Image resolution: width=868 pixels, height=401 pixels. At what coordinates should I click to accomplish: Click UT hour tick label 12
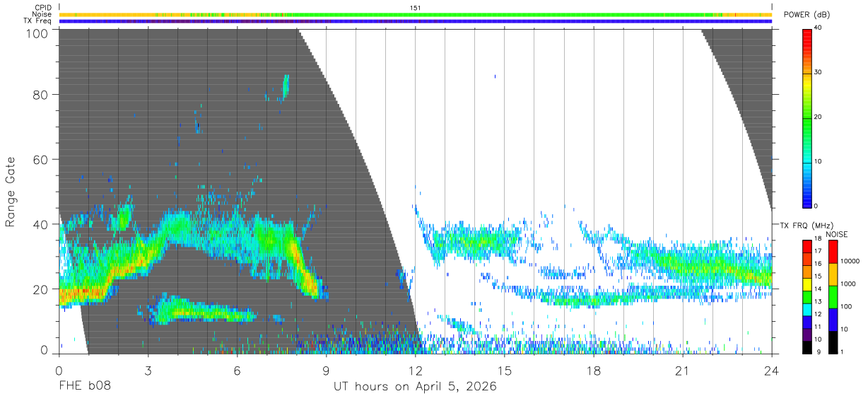coord(415,371)
